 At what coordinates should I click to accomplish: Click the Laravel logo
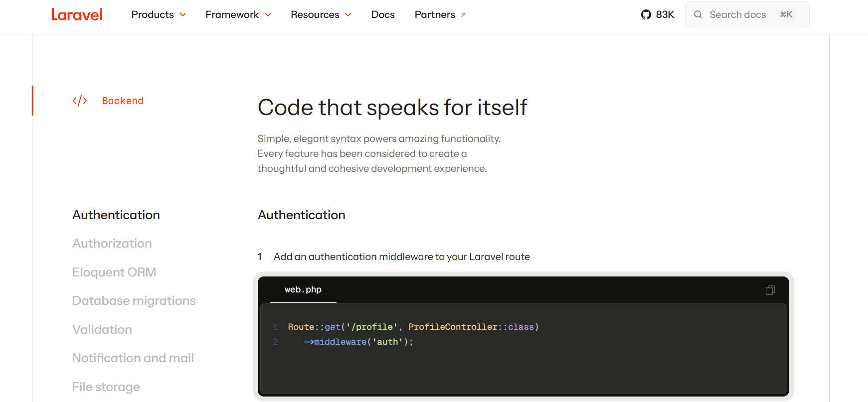pos(77,14)
